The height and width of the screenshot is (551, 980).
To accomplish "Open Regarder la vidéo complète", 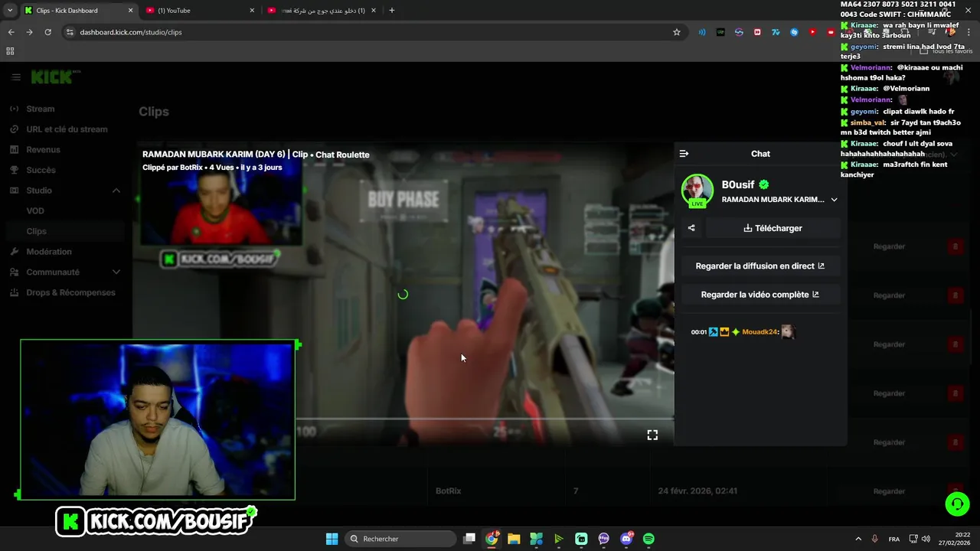I will click(760, 295).
